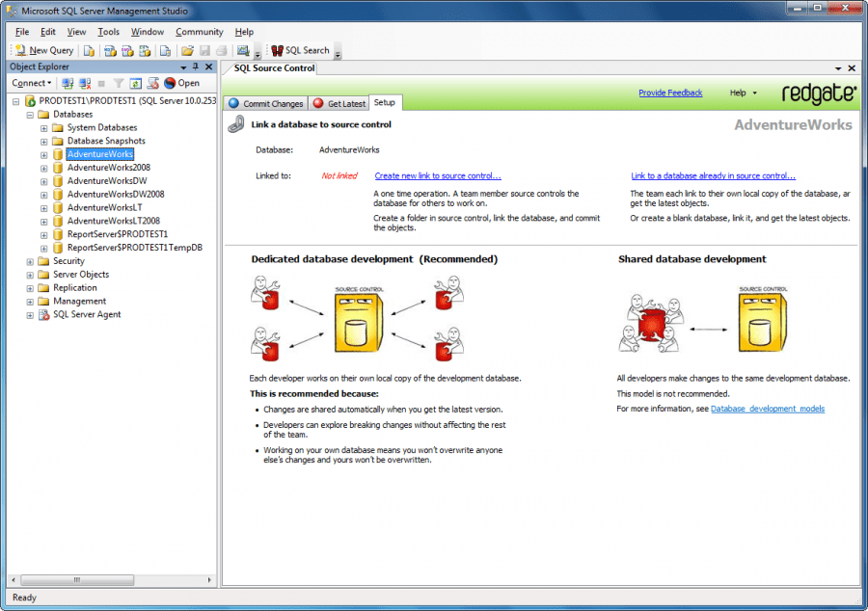The height and width of the screenshot is (611, 868).
Task: Click the Filter funnel icon in Object Explorer
Action: 119,83
